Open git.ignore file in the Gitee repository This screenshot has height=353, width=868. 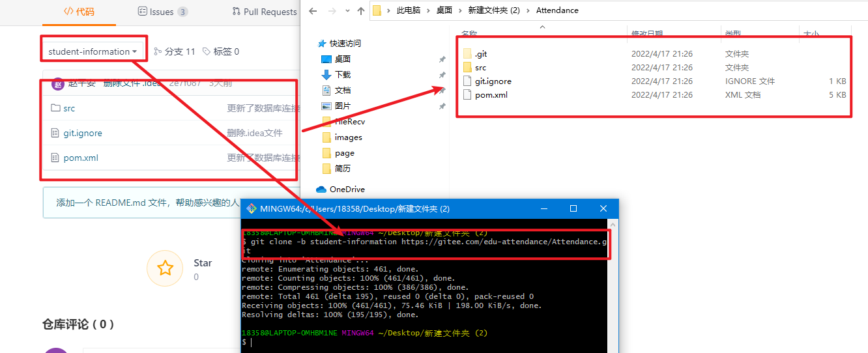83,133
